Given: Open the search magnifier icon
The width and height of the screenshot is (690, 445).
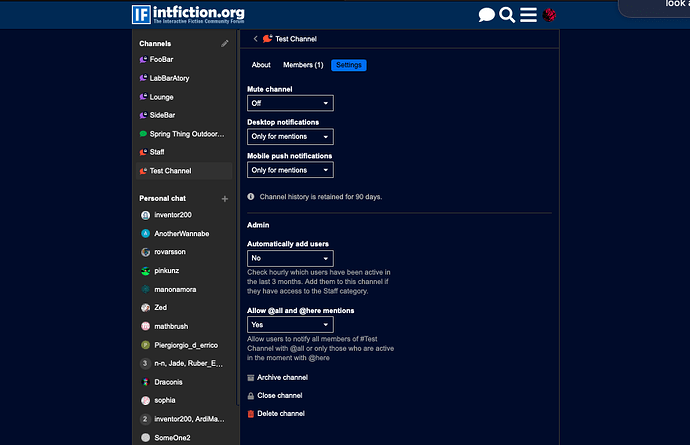Looking at the screenshot, I should point(507,15).
